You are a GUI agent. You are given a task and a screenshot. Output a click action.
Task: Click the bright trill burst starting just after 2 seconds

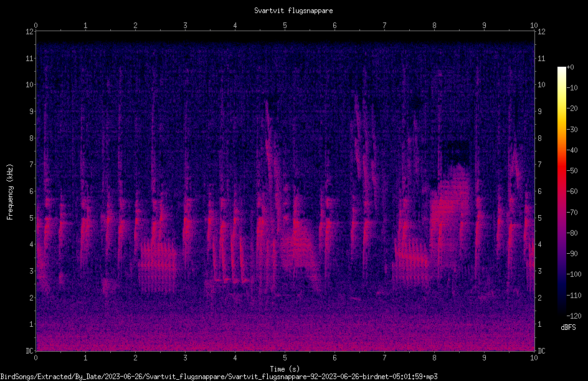[158, 266]
